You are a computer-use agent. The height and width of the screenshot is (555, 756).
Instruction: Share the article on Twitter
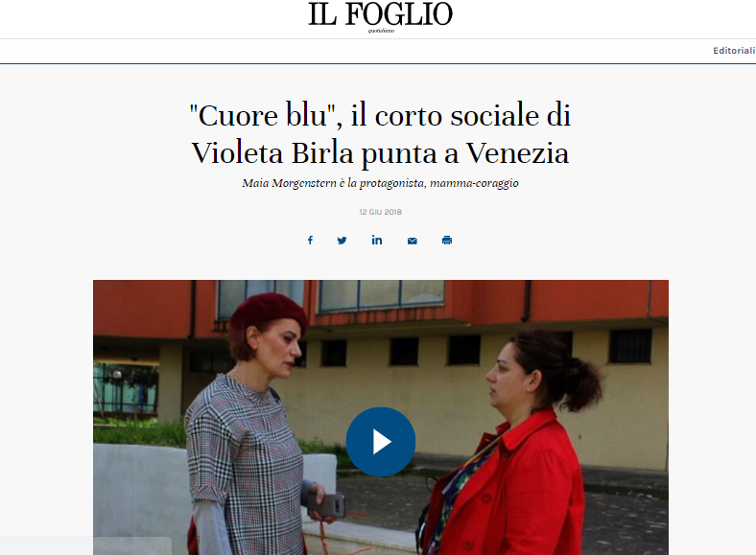click(342, 241)
